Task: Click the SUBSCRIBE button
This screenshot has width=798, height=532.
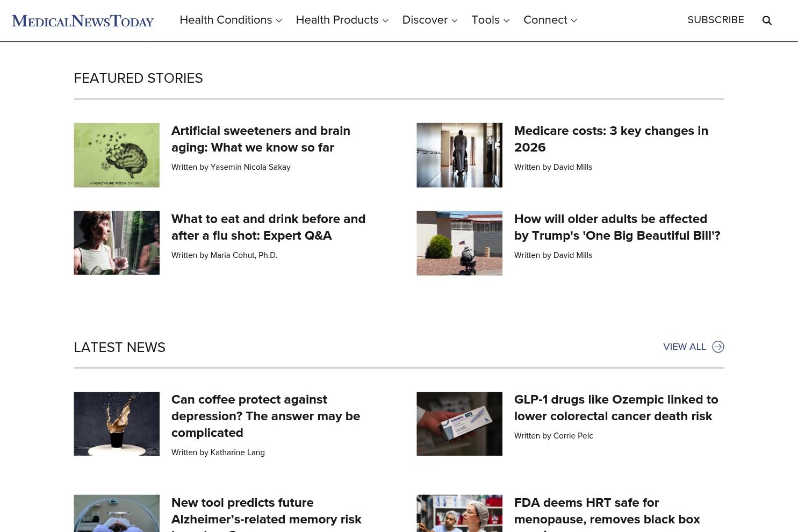Action: (x=716, y=20)
